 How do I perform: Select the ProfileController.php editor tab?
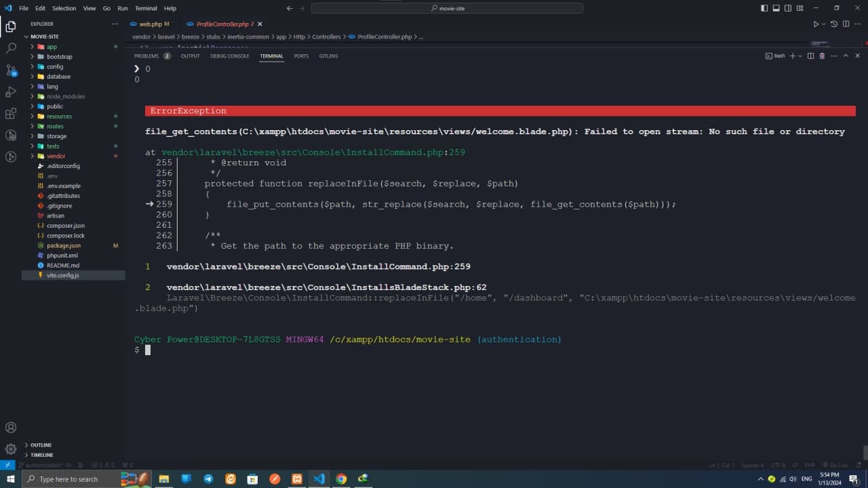pyautogui.click(x=224, y=24)
